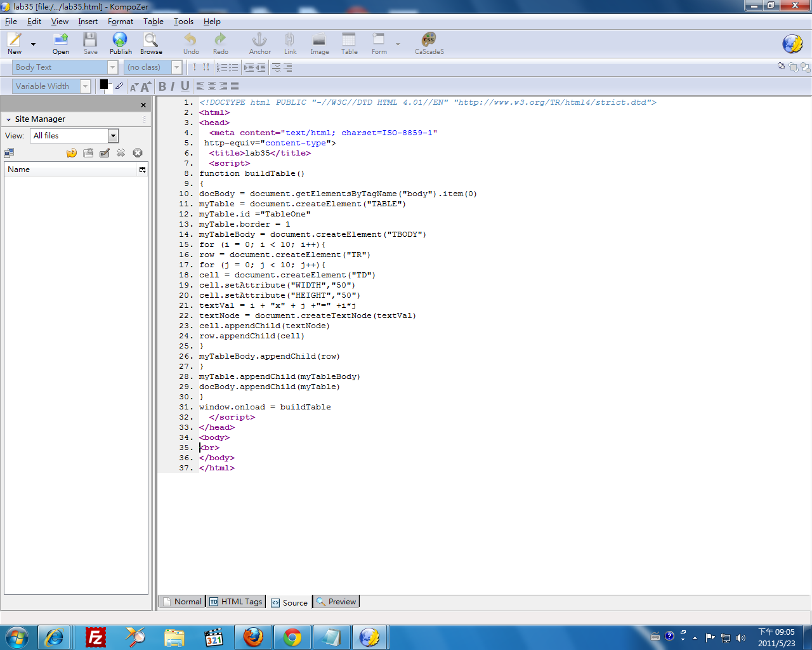Align text center

click(x=212, y=86)
